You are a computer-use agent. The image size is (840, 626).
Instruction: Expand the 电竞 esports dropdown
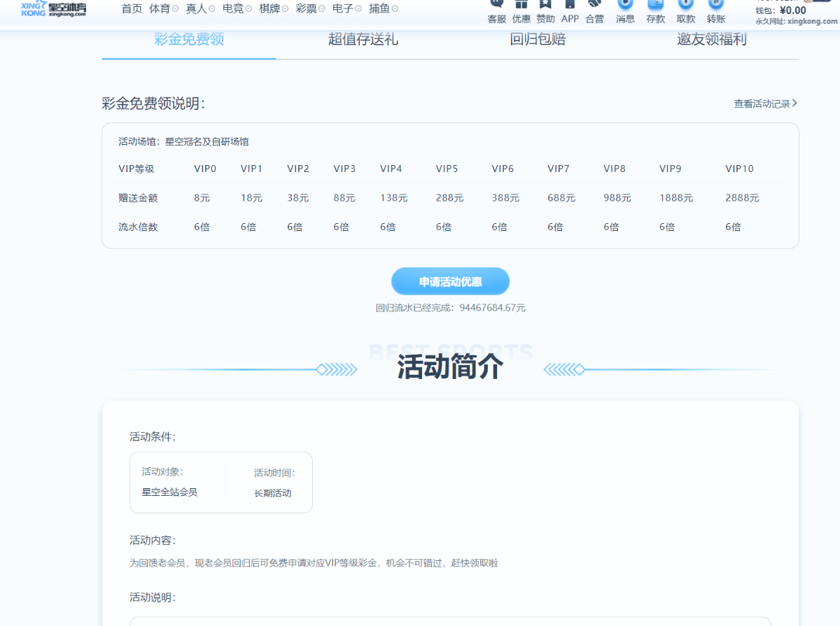[x=237, y=9]
